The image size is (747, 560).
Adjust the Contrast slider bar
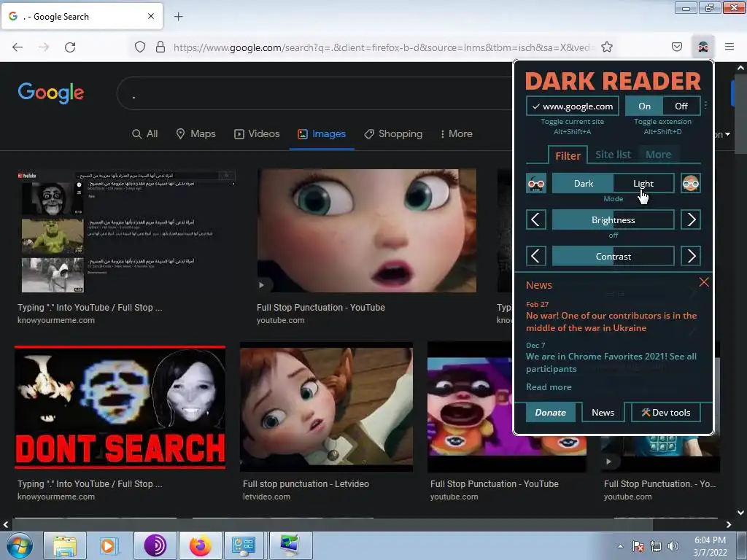coord(613,256)
